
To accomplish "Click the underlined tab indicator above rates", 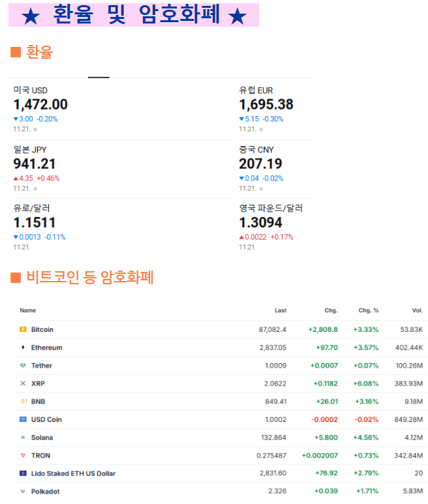I will coord(99,77).
